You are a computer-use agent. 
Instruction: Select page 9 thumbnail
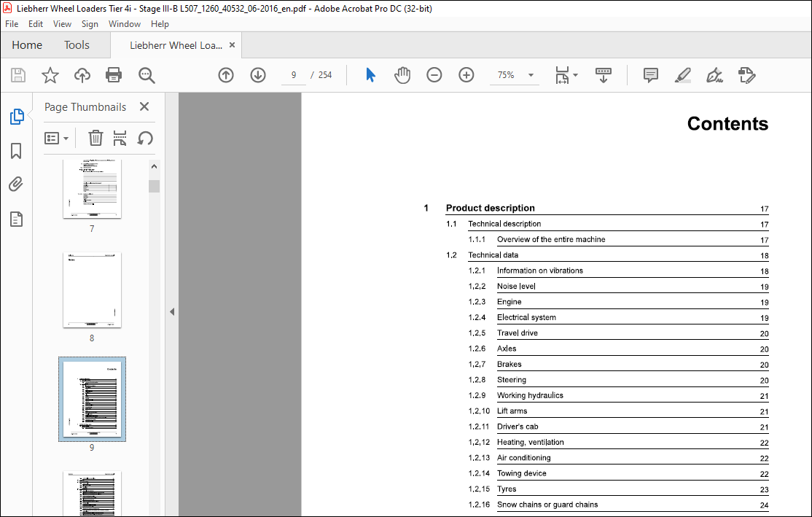[92, 400]
